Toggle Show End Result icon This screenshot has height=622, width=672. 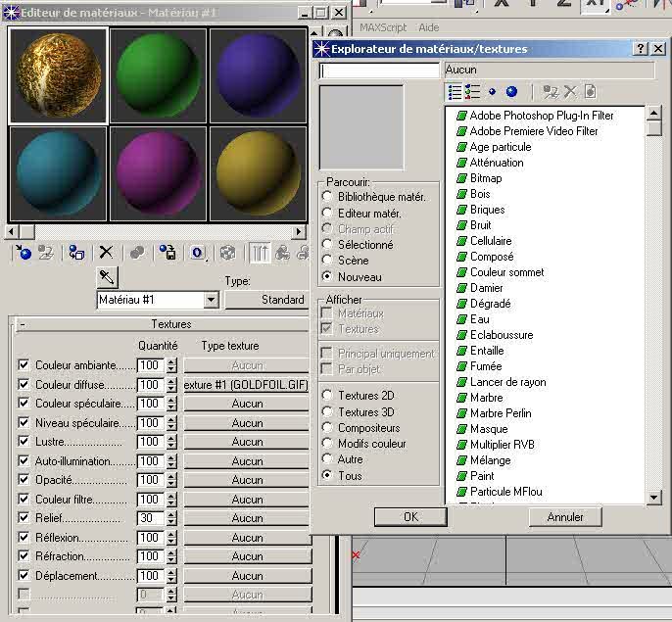click(x=262, y=253)
